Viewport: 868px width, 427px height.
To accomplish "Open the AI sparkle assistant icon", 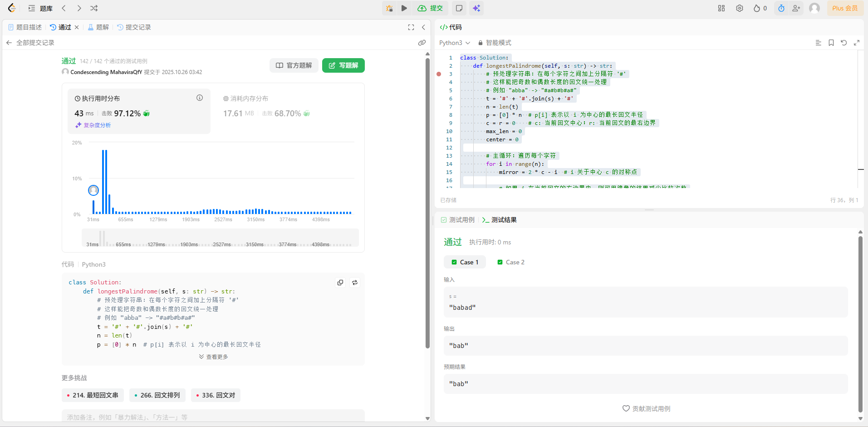I will pyautogui.click(x=476, y=8).
